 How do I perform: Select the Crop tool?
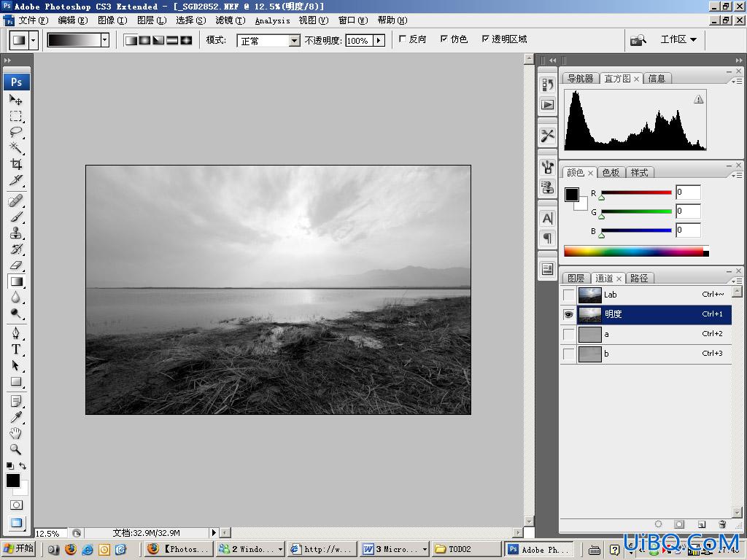[16, 164]
